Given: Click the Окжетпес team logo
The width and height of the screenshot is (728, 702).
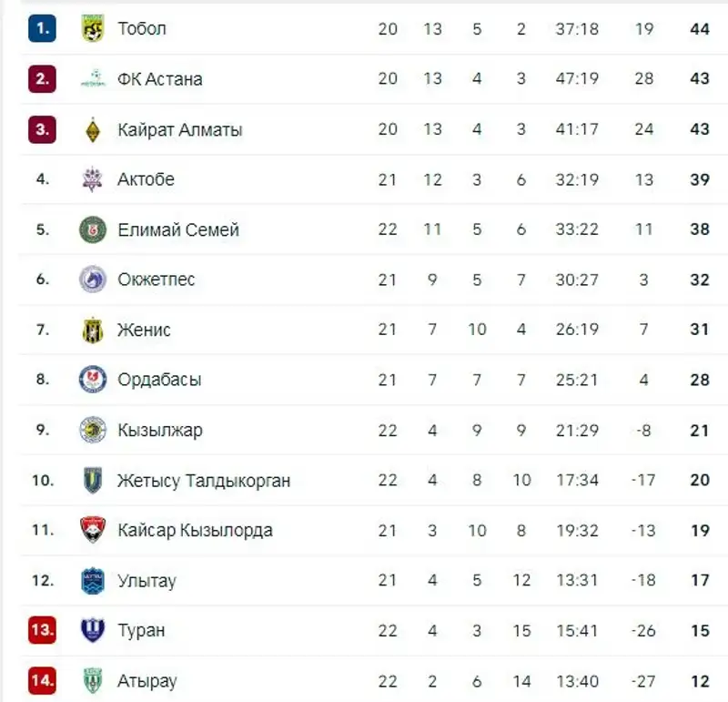Looking at the screenshot, I should [93, 280].
